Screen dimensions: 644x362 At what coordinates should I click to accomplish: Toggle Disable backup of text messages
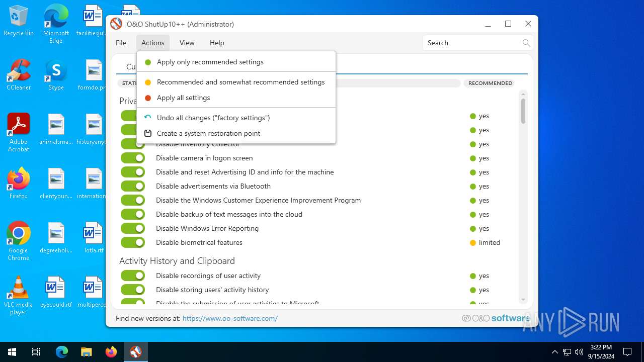tap(133, 214)
